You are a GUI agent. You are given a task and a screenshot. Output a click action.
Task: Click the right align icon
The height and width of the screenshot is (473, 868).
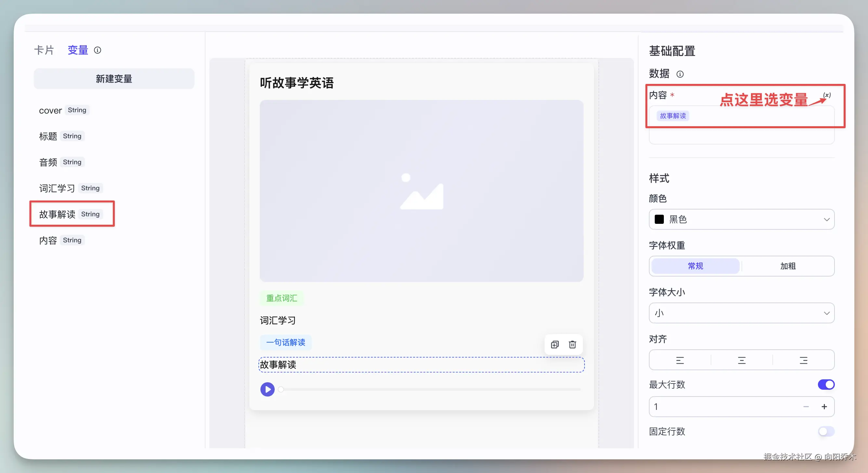tap(803, 360)
